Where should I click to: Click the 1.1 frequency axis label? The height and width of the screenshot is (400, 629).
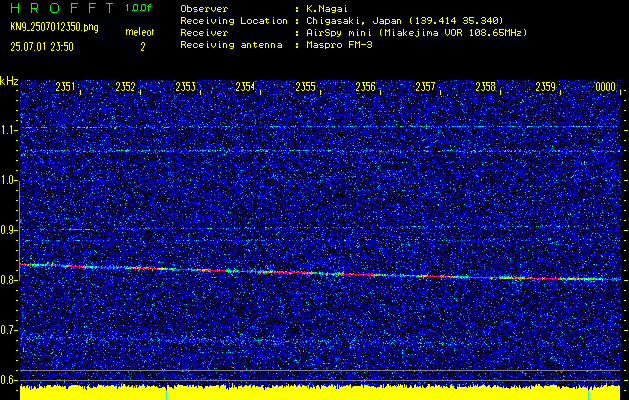(7, 130)
